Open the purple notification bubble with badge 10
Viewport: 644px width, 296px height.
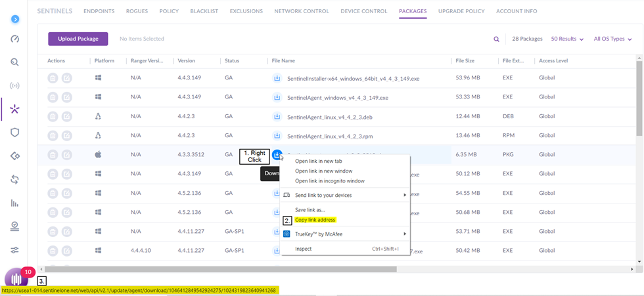coord(16,278)
